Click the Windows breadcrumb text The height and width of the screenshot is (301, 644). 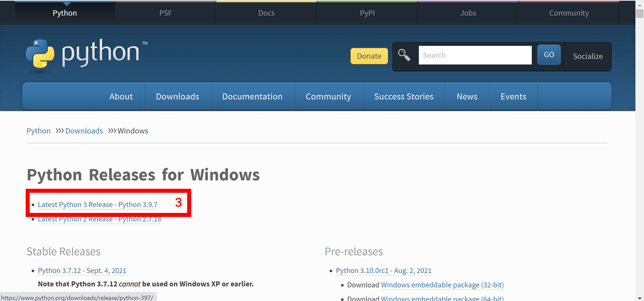coord(133,131)
